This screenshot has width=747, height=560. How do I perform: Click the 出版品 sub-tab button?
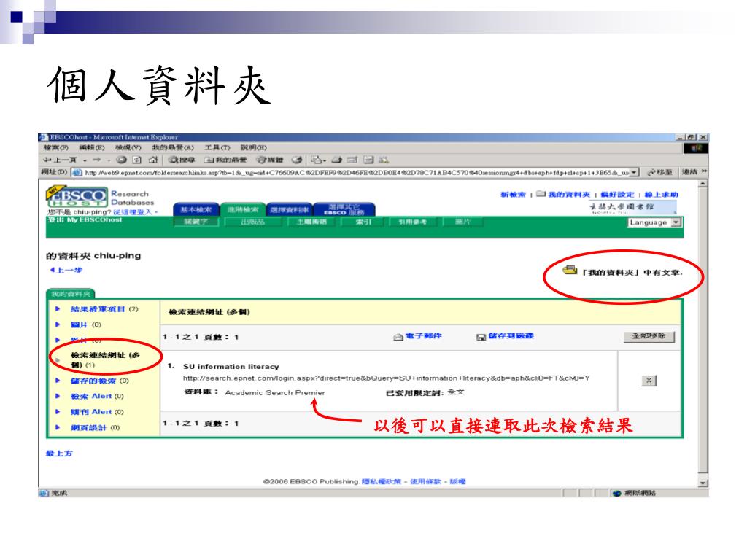[x=253, y=222]
